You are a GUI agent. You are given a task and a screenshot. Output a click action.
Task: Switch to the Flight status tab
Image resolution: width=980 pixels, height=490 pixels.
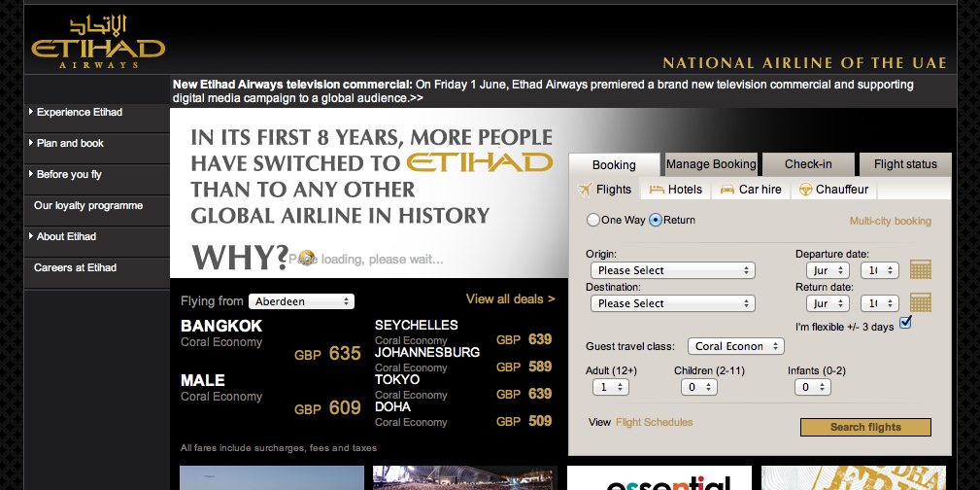(x=905, y=164)
